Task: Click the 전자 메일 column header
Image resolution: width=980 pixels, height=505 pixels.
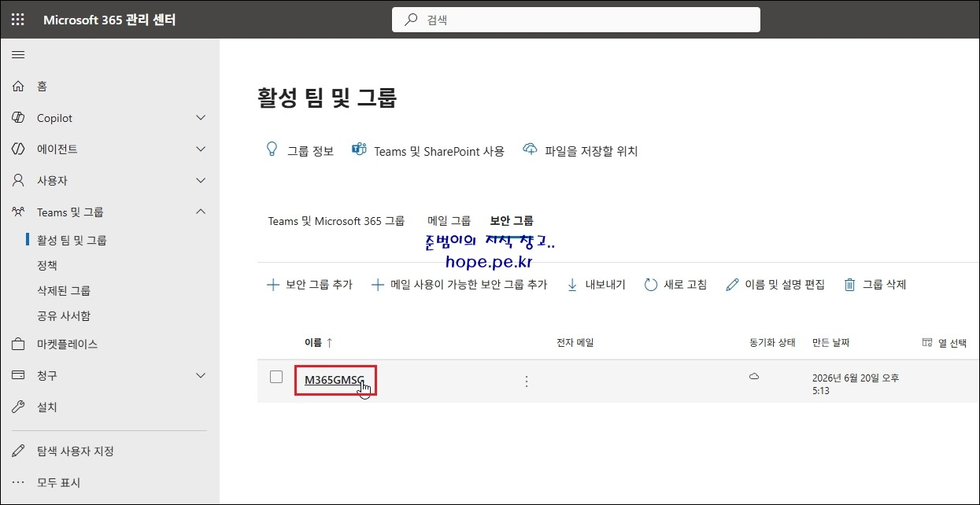Action: [x=575, y=342]
